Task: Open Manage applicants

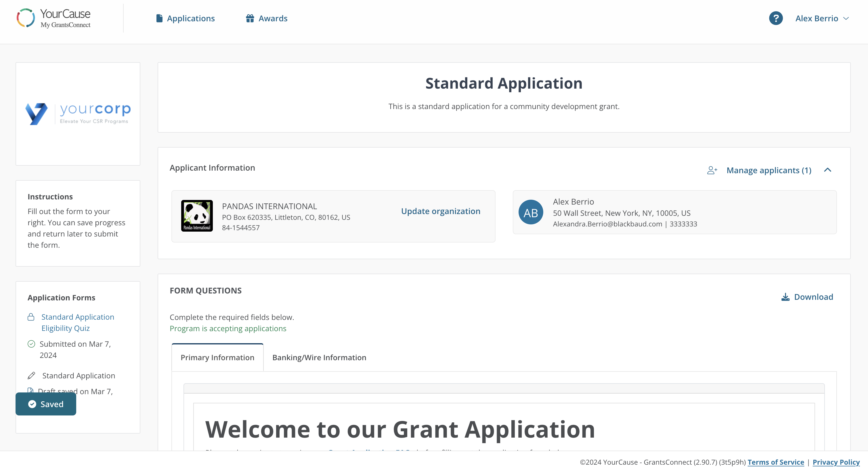Action: pos(769,170)
